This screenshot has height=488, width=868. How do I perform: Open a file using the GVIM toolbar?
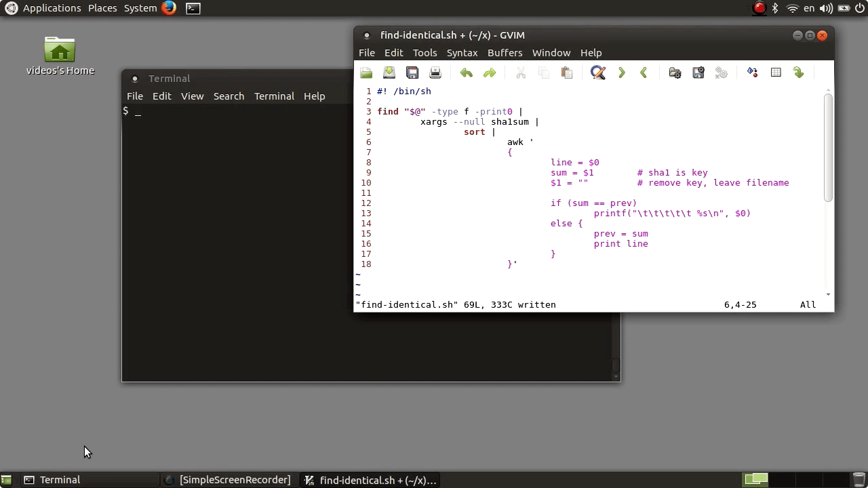tap(366, 73)
